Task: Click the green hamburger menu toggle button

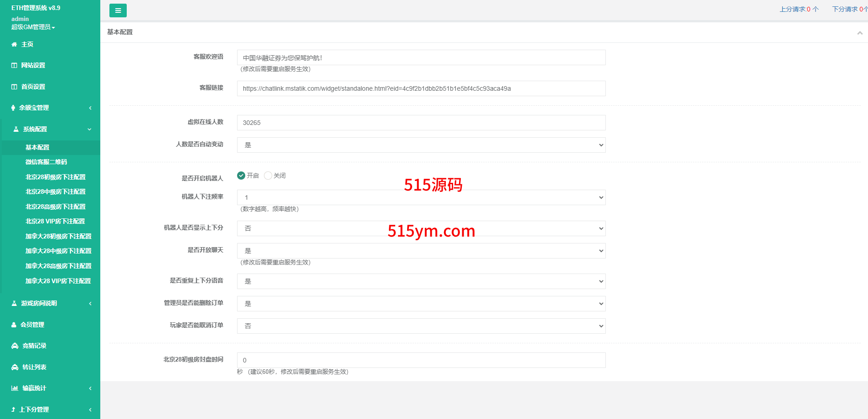Action: pos(118,10)
